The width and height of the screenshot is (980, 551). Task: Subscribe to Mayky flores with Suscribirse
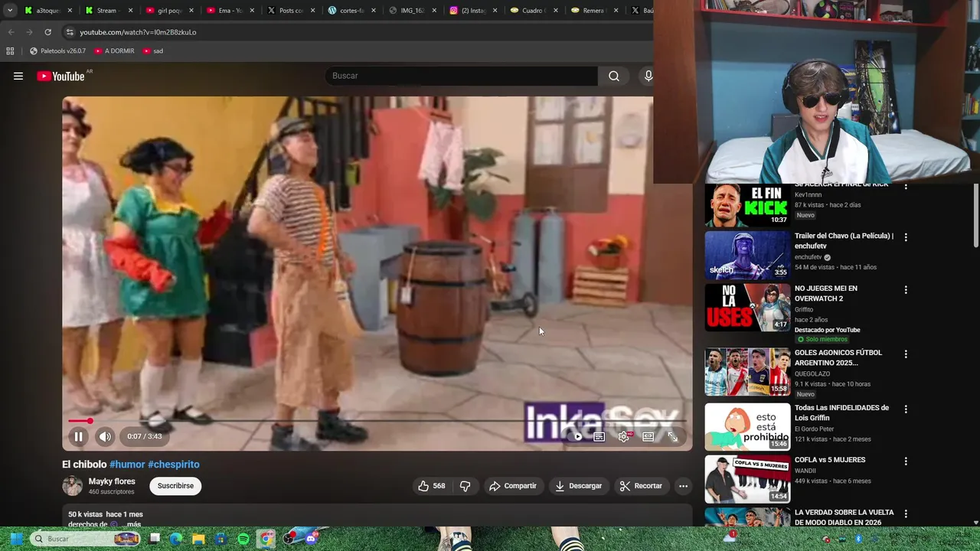tap(175, 486)
